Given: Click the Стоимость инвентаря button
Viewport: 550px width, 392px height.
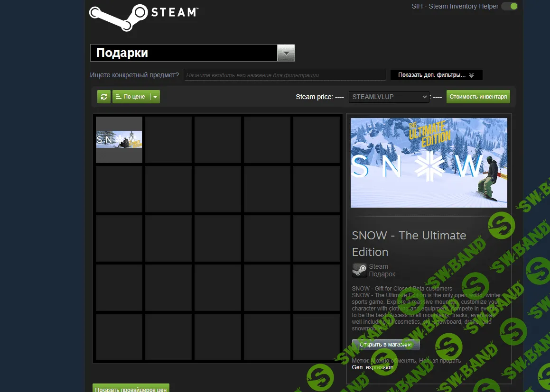Looking at the screenshot, I should point(478,96).
